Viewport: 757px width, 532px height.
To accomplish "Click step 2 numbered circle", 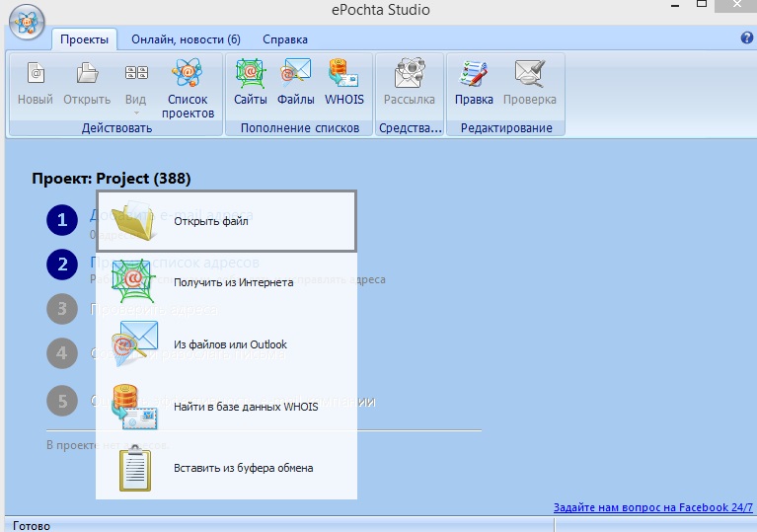I will 62,265.
